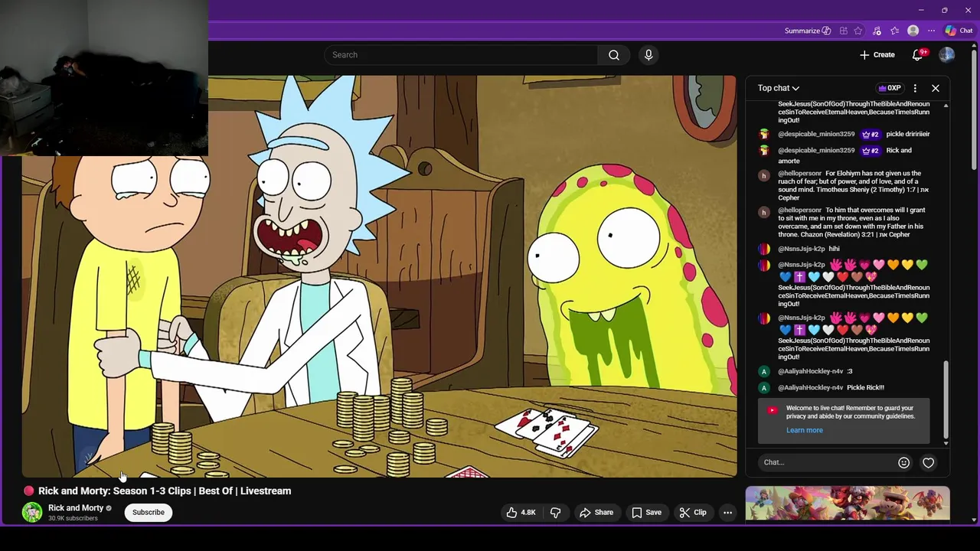Dislike the video with thumbs down
Viewport: 980px width, 551px height.
pos(556,513)
